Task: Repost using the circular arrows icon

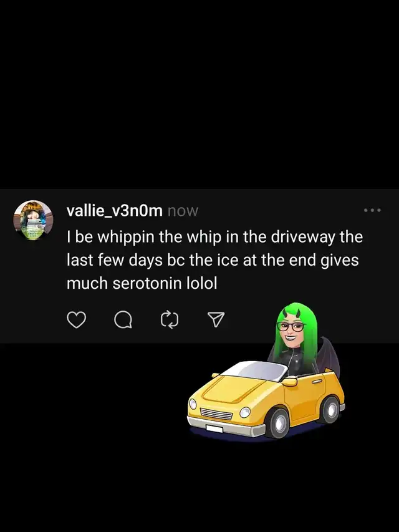Action: (x=170, y=320)
